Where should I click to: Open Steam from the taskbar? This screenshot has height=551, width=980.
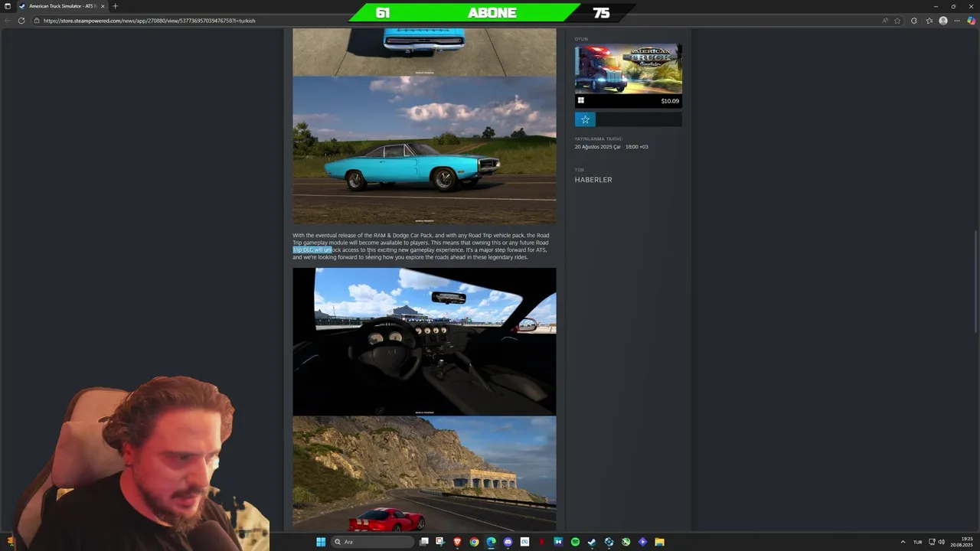click(592, 542)
